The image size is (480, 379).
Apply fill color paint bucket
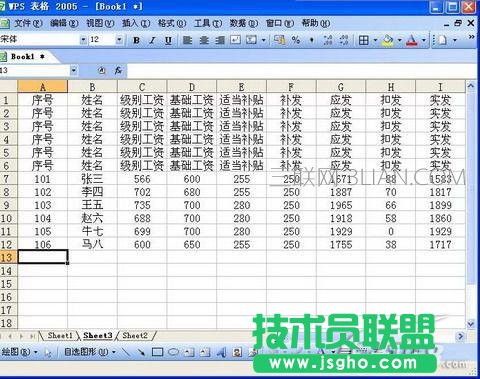[x=388, y=40]
